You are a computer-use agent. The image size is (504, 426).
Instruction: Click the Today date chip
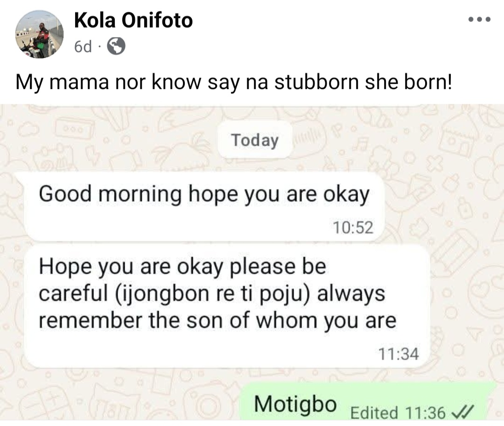point(255,140)
